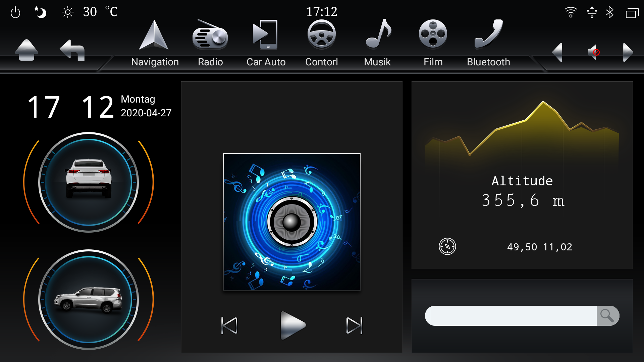This screenshot has height=362, width=644.
Task: Tap the USB status icon
Action: [592, 12]
